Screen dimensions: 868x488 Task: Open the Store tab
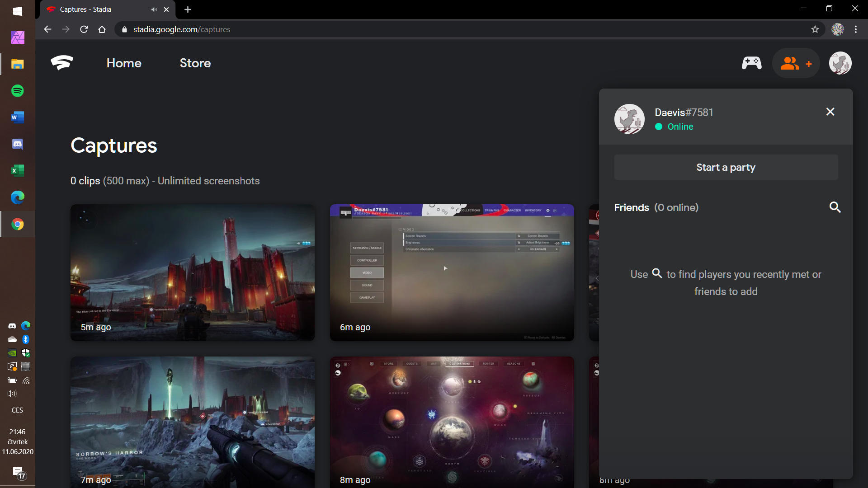pos(195,63)
